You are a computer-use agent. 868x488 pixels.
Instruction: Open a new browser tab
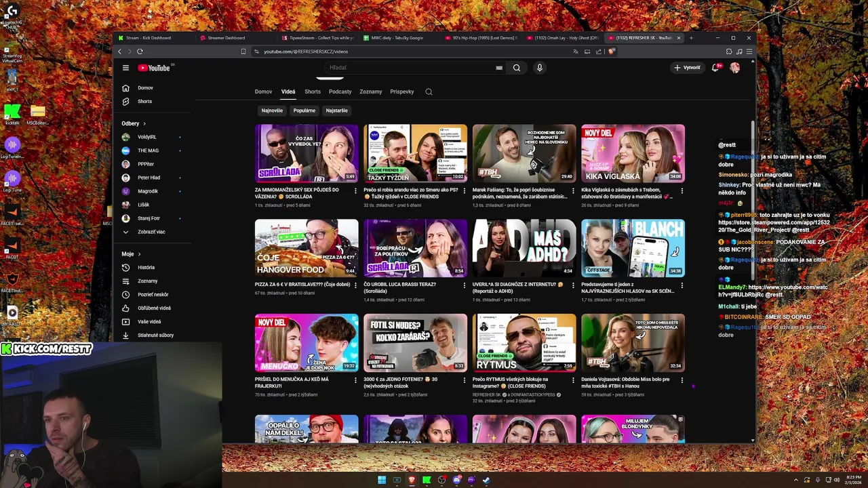click(x=691, y=38)
